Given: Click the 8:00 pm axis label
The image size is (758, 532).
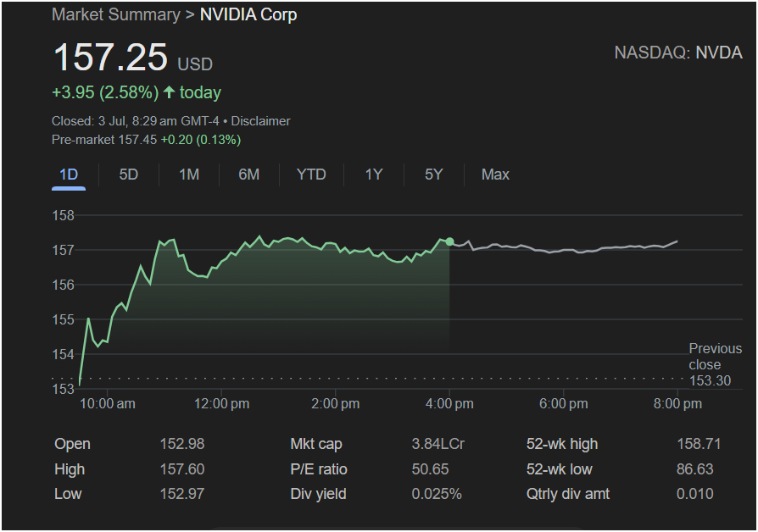Looking at the screenshot, I should (677, 403).
